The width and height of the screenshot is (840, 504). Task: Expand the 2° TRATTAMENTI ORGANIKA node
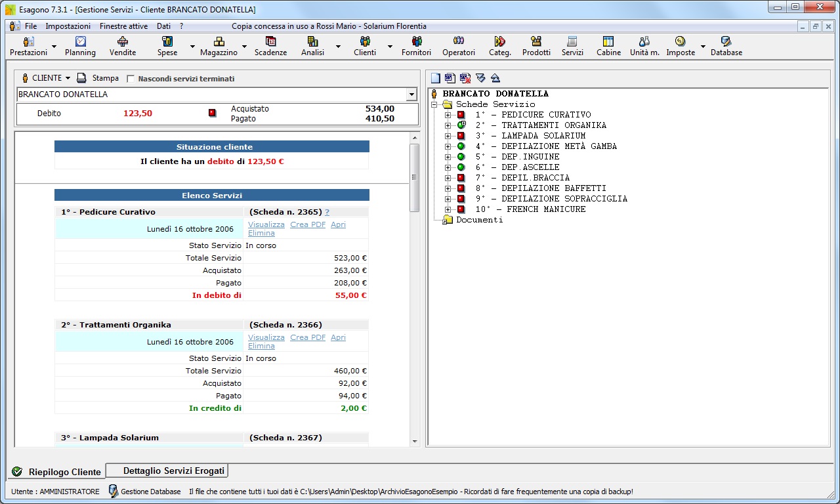(448, 125)
